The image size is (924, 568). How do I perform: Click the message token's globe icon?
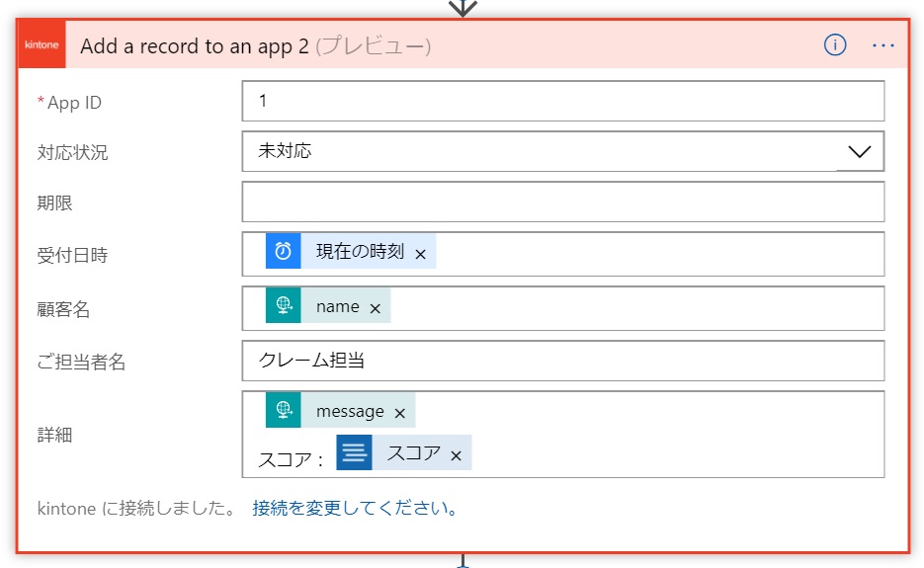tap(284, 411)
